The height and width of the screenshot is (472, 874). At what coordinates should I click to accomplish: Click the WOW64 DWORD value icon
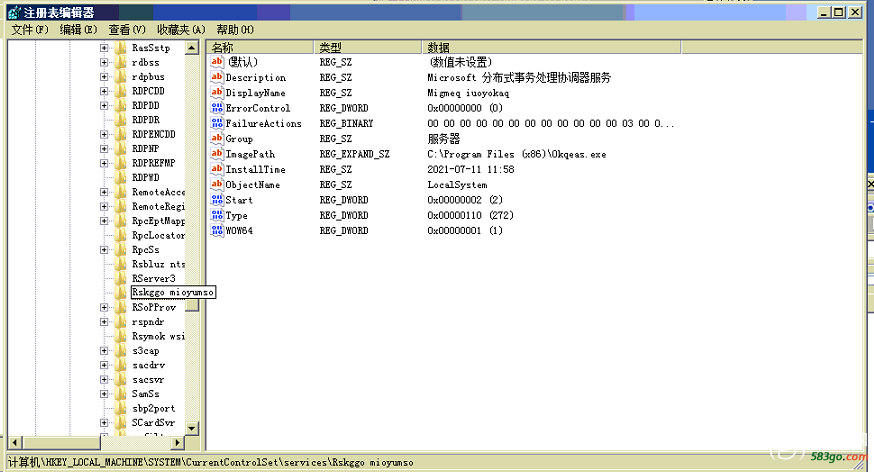tap(217, 230)
